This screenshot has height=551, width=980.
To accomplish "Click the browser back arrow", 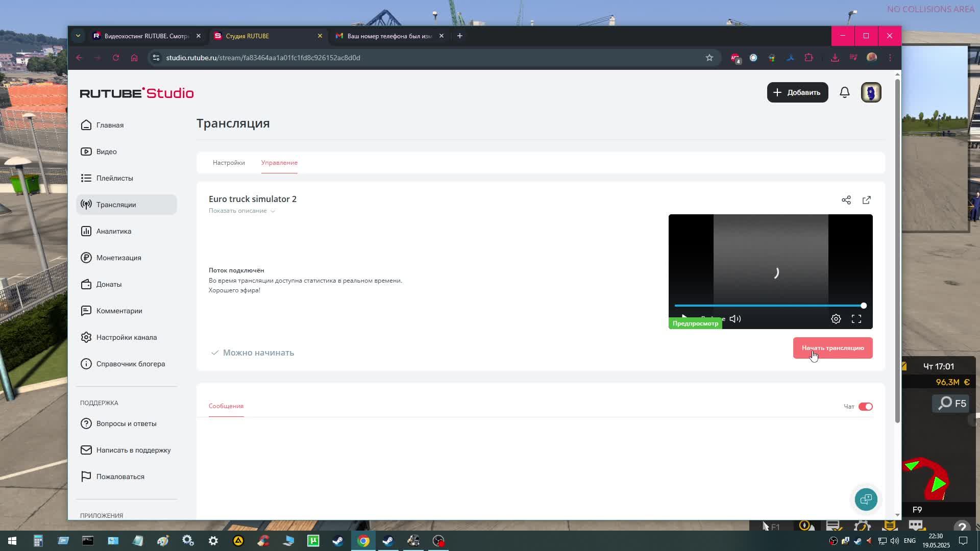I will click(x=79, y=58).
